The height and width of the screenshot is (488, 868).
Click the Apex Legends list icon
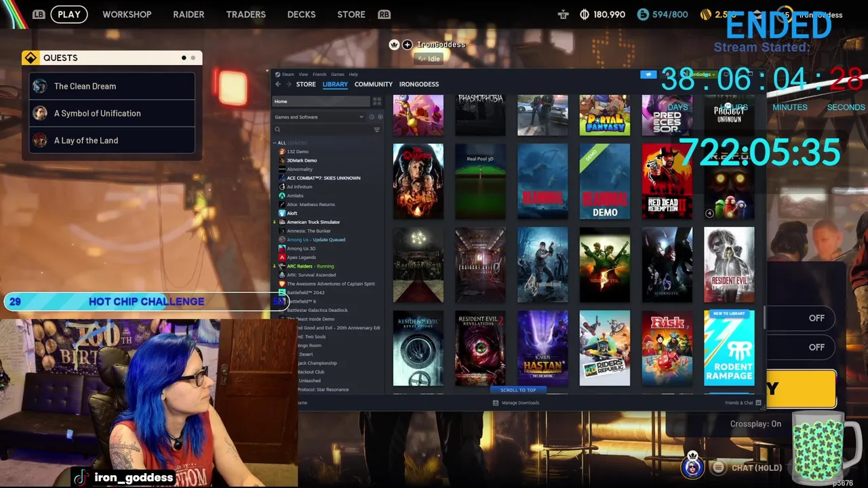(x=282, y=257)
